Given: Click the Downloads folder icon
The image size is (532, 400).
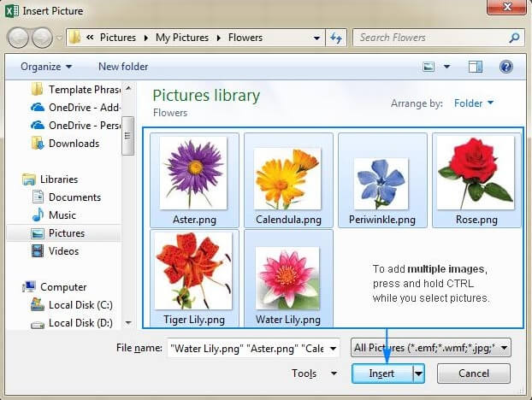Looking at the screenshot, I should point(38,144).
